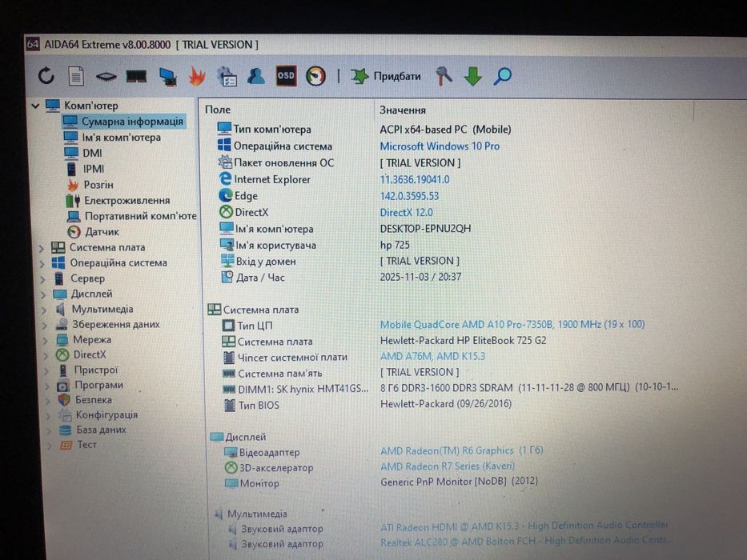Select Безпека in the tree
The width and height of the screenshot is (747, 560).
(94, 399)
